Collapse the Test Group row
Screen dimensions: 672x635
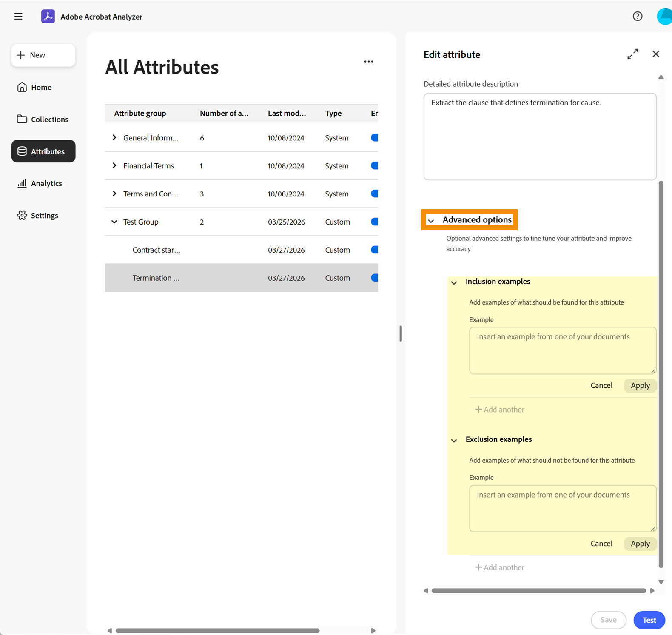(114, 222)
